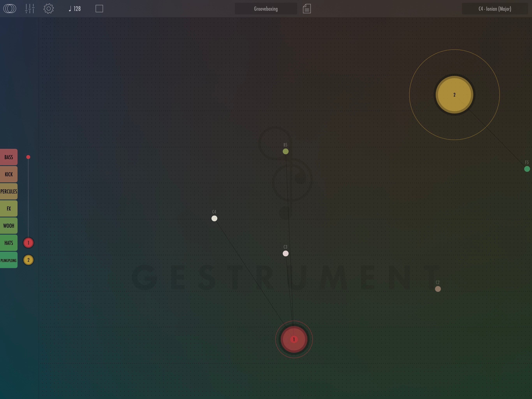Tap the large red cursor 1 circle
This screenshot has width=532, height=399.
[294, 339]
